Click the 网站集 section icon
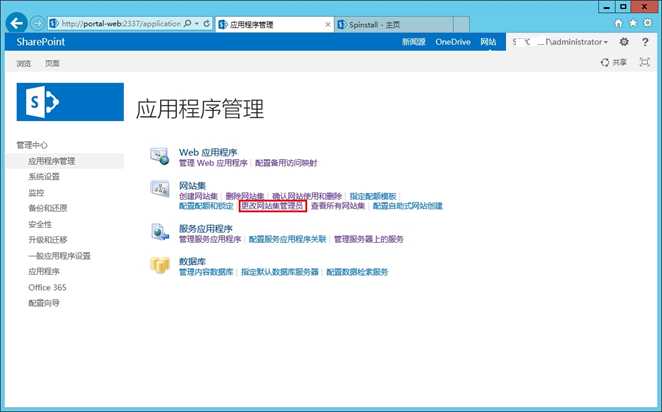The height and width of the screenshot is (412, 662). point(160,188)
